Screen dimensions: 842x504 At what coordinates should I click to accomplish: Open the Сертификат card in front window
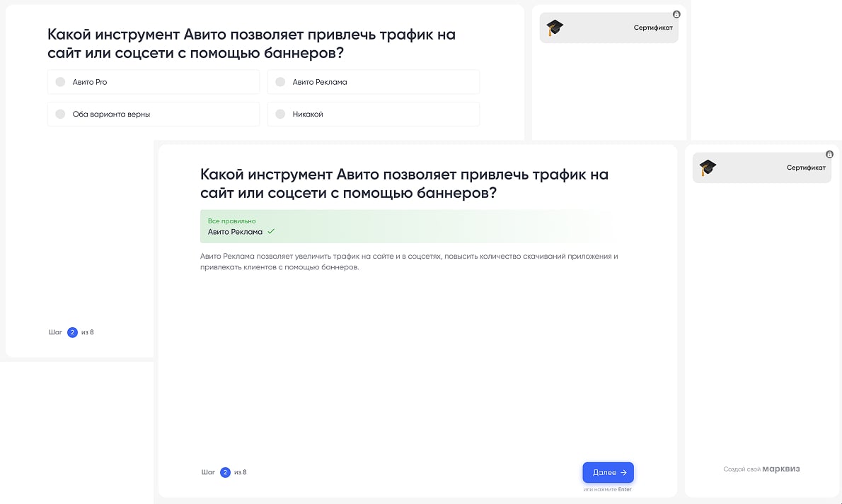coord(761,168)
